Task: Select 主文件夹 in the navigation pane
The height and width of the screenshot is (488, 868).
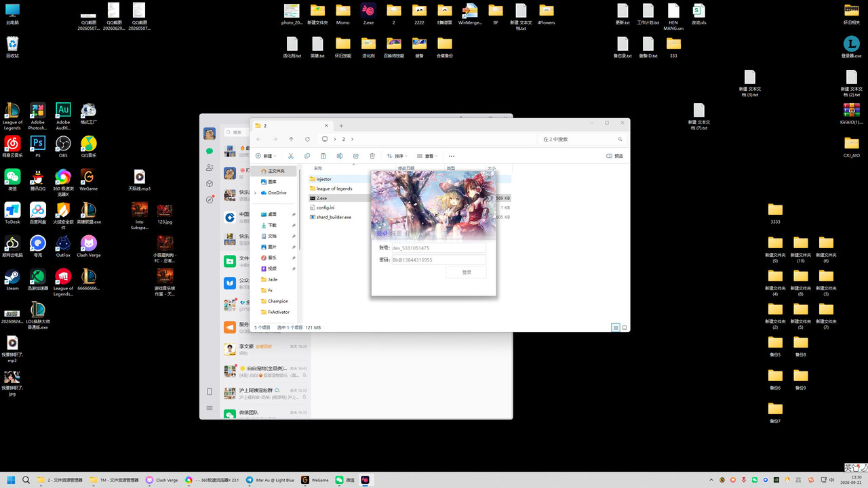Action: (x=275, y=171)
